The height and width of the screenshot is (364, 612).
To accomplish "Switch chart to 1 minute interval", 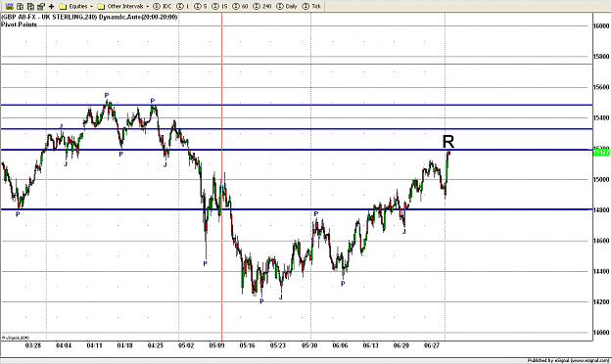I will coord(183,6).
